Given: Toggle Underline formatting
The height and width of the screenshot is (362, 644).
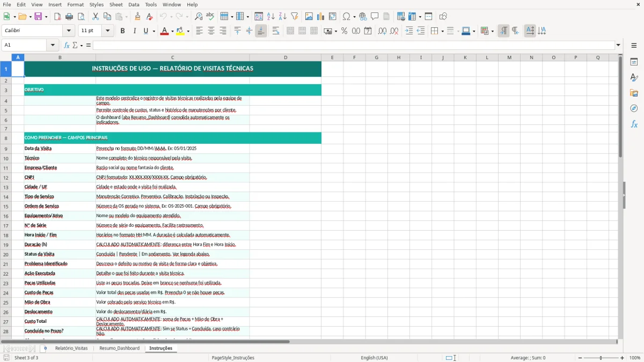Looking at the screenshot, I should pyautogui.click(x=145, y=31).
